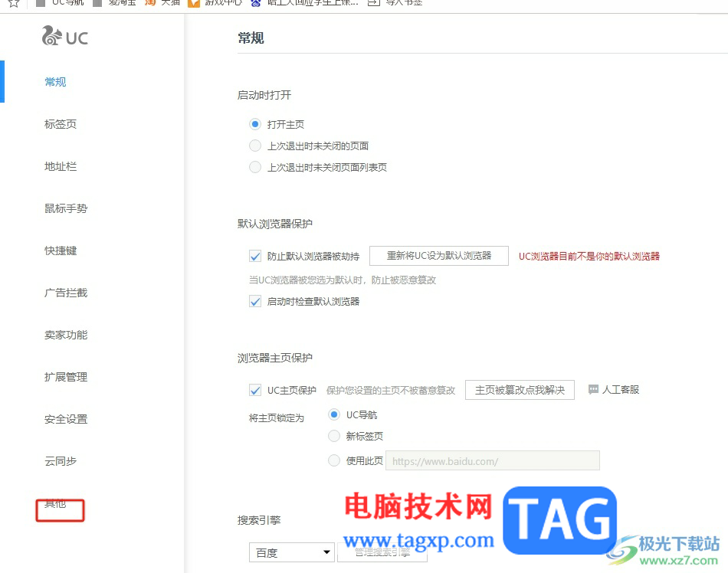Image resolution: width=728 pixels, height=573 pixels.
Task: Click the 导入书签 import icon
Action: (x=372, y=4)
